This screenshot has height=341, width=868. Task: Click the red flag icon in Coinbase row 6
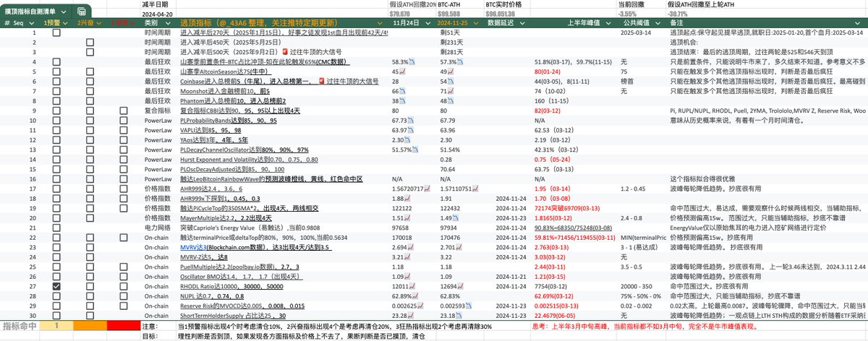(320, 81)
